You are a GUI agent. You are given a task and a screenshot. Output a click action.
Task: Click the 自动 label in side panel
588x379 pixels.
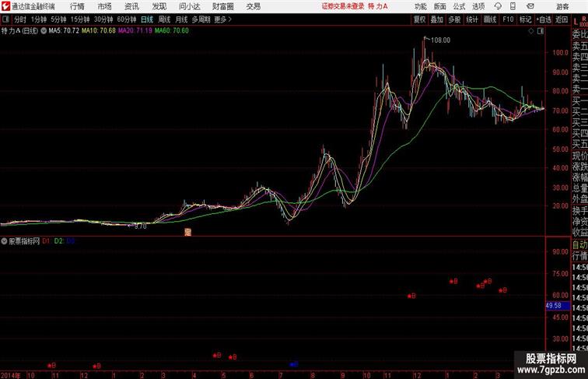coord(579,244)
